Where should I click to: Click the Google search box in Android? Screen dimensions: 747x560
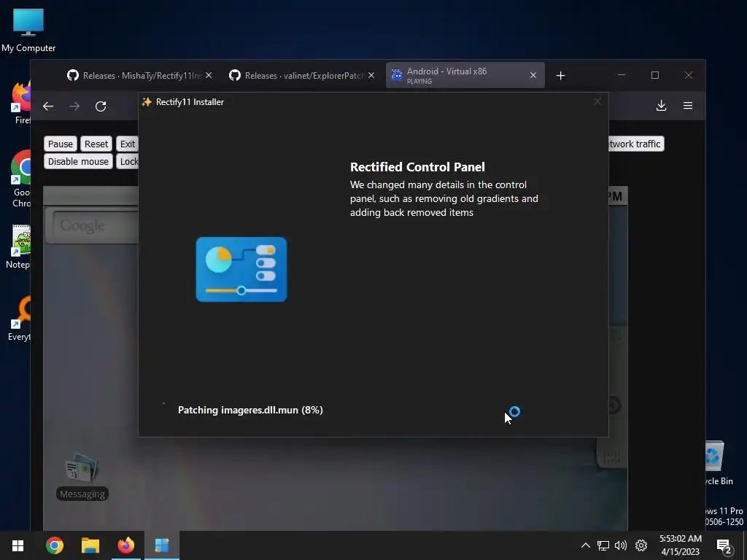tap(96, 225)
